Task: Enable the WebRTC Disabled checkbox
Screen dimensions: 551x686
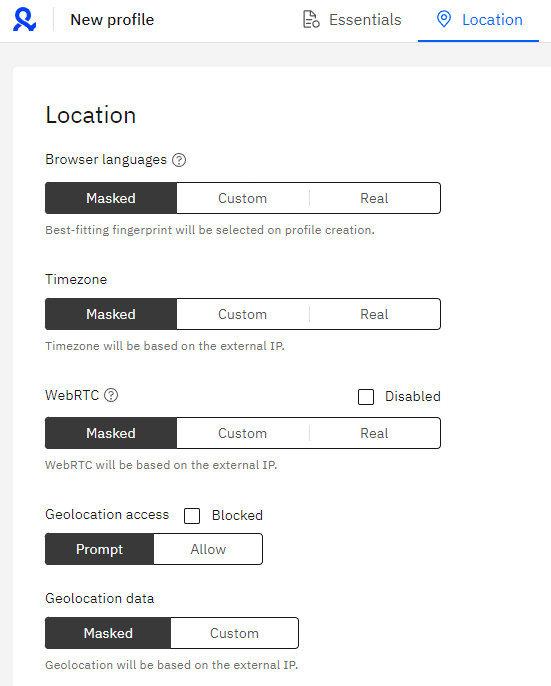Action: click(x=366, y=397)
